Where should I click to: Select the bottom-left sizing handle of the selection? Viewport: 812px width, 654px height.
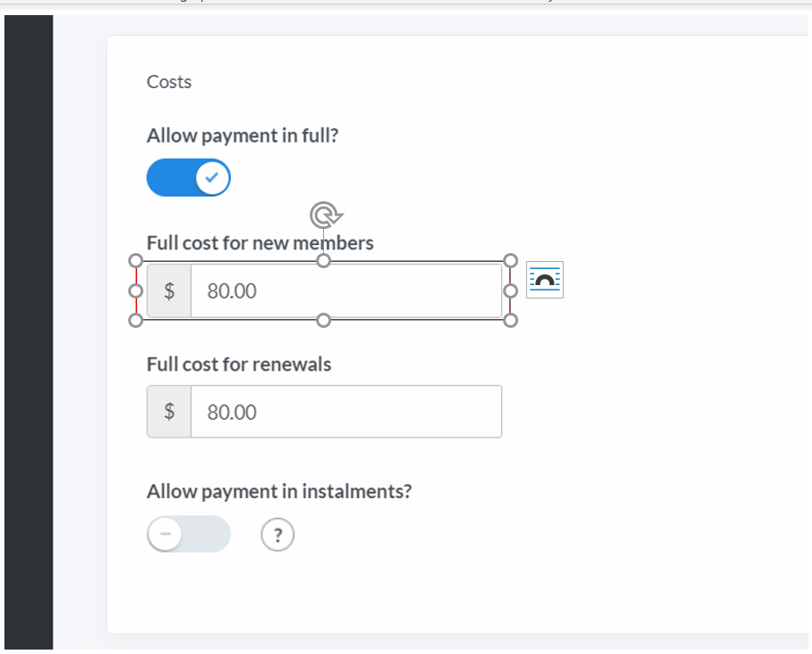pos(135,321)
